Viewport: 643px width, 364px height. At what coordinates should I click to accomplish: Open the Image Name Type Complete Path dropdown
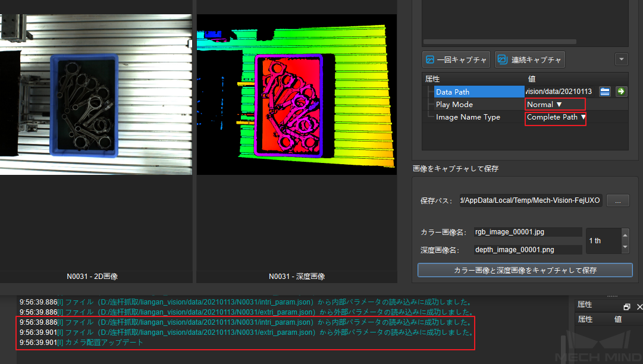pyautogui.click(x=556, y=117)
